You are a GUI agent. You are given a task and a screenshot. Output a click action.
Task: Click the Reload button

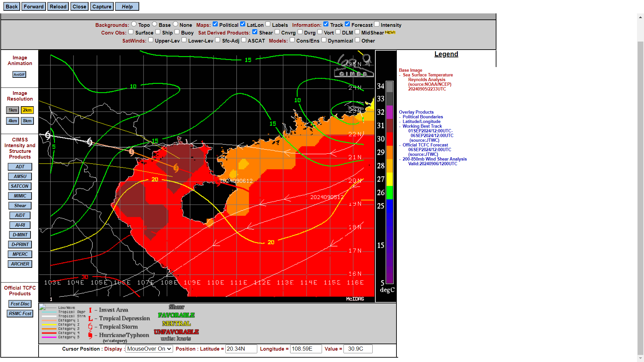pyautogui.click(x=58, y=6)
